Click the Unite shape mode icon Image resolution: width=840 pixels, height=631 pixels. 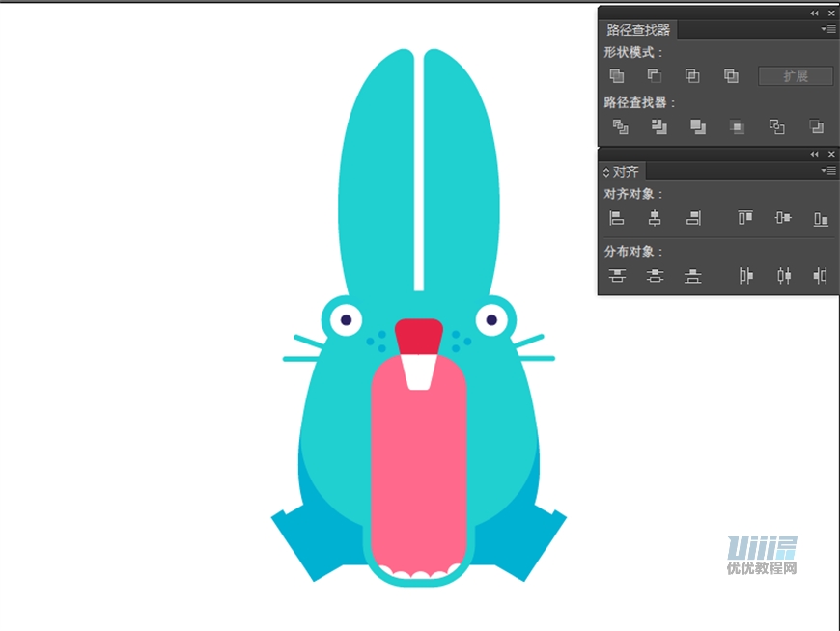[617, 76]
